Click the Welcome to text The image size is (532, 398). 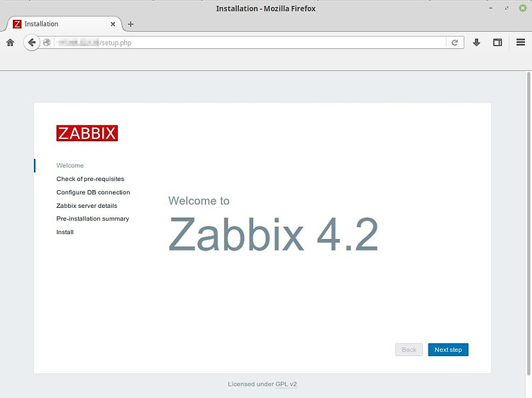tap(199, 201)
